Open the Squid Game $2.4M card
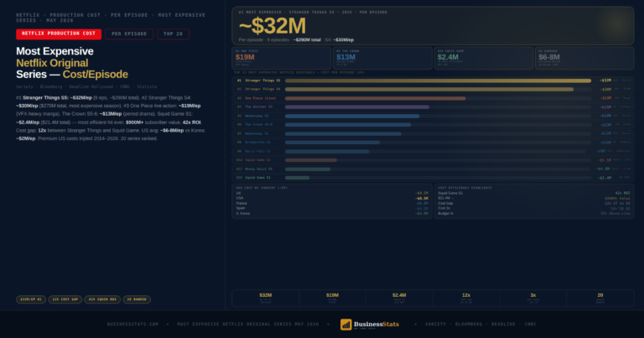Screen dimensions: 644x338 click(483, 58)
